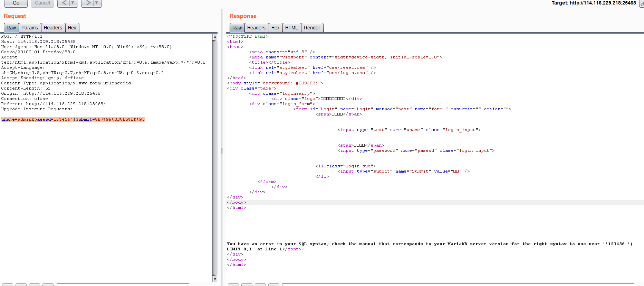Click the Target URL text
644x286 pixels.
click(594, 3)
